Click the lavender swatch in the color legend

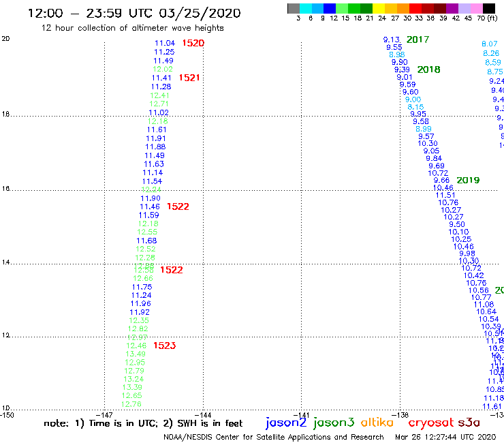pyautogui.click(x=464, y=8)
